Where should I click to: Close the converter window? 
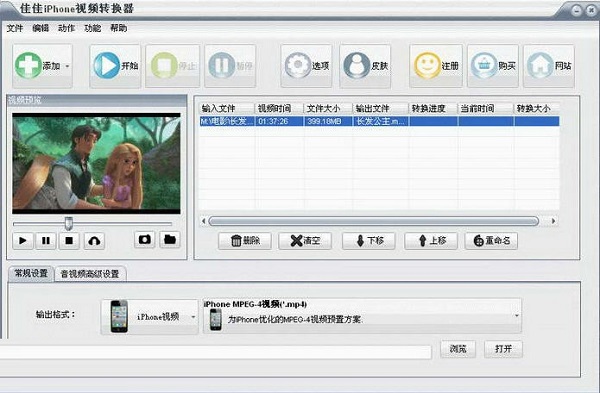[x=591, y=10]
